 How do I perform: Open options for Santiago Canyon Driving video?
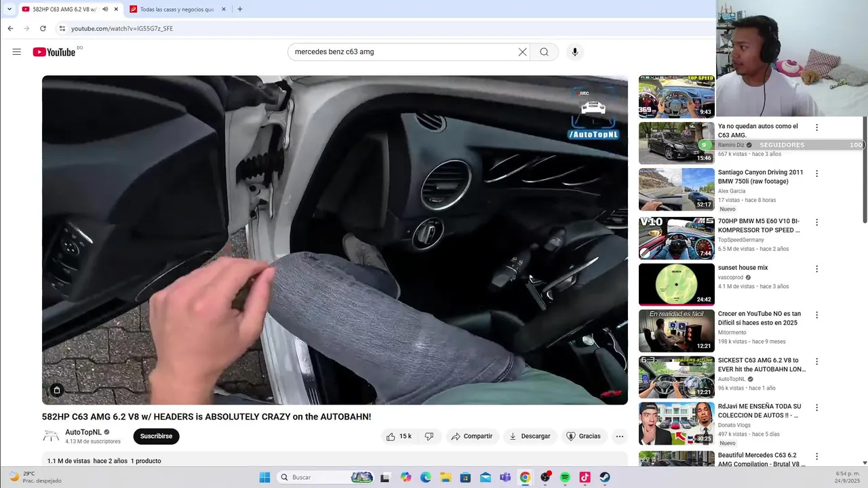(816, 174)
